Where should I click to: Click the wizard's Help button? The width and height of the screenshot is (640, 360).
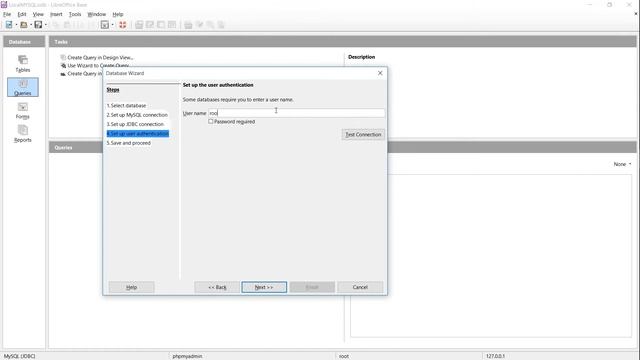coord(131,287)
